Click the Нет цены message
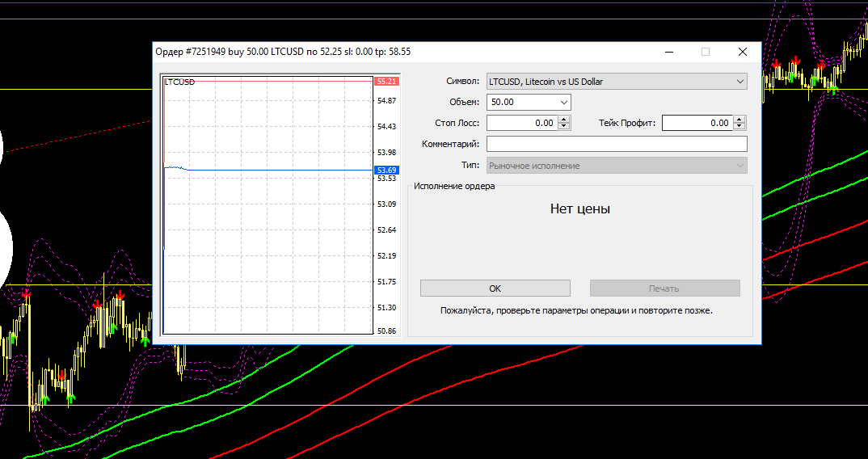Image resolution: width=868 pixels, height=459 pixels. tap(580, 208)
